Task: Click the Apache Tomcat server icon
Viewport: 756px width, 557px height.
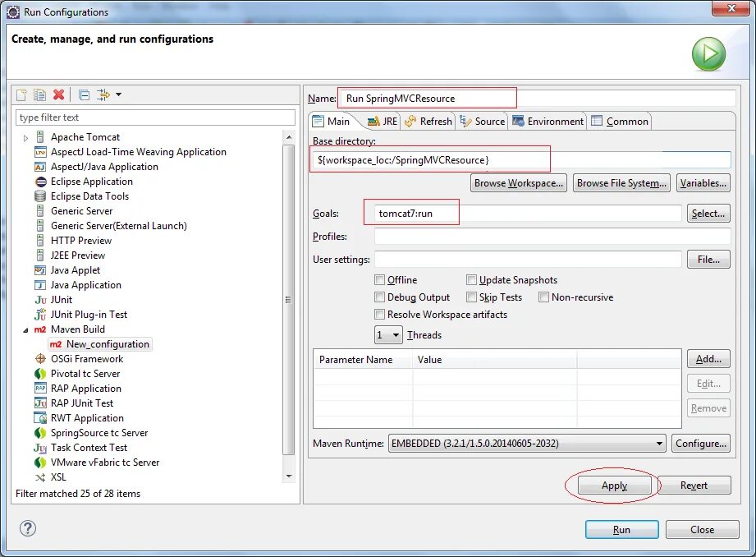Action: pyautogui.click(x=40, y=137)
